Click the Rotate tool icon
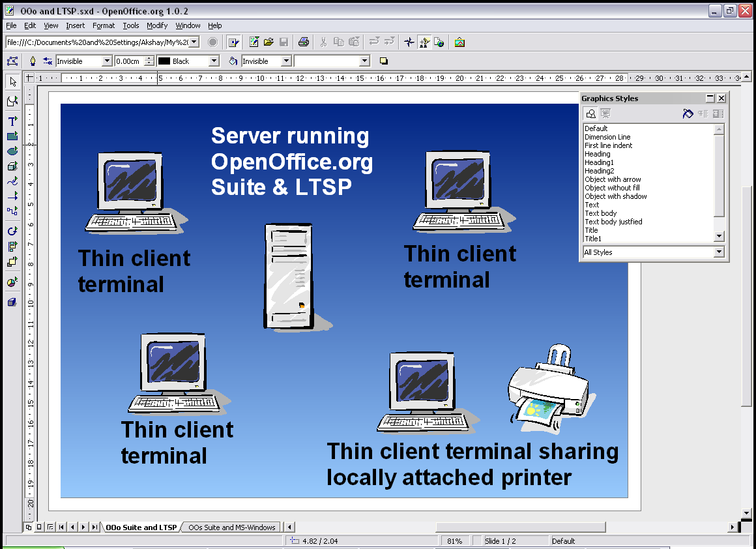This screenshot has width=756, height=549. (12, 231)
